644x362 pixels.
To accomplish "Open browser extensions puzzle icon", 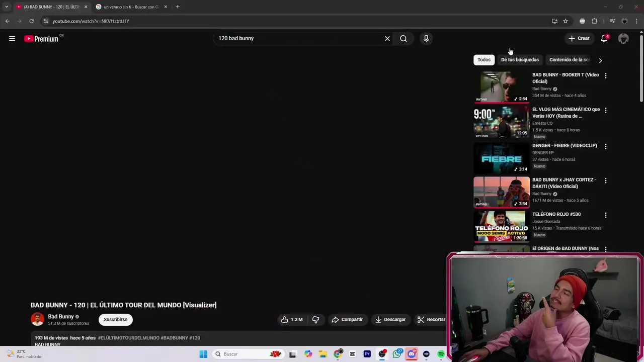I will 595,21.
